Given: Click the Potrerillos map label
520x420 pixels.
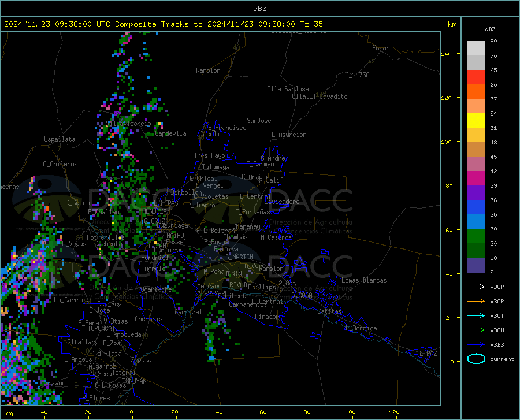Looking at the screenshot, I should click(x=106, y=237).
